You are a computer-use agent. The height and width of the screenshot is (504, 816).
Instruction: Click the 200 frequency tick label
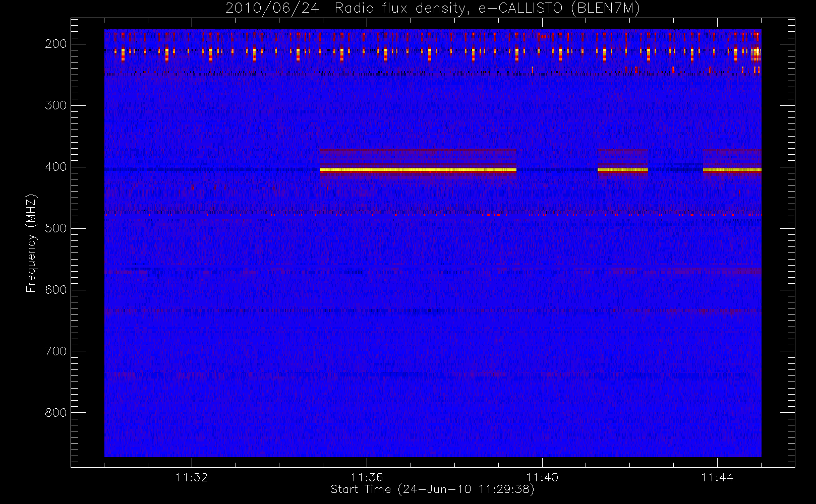coord(56,44)
